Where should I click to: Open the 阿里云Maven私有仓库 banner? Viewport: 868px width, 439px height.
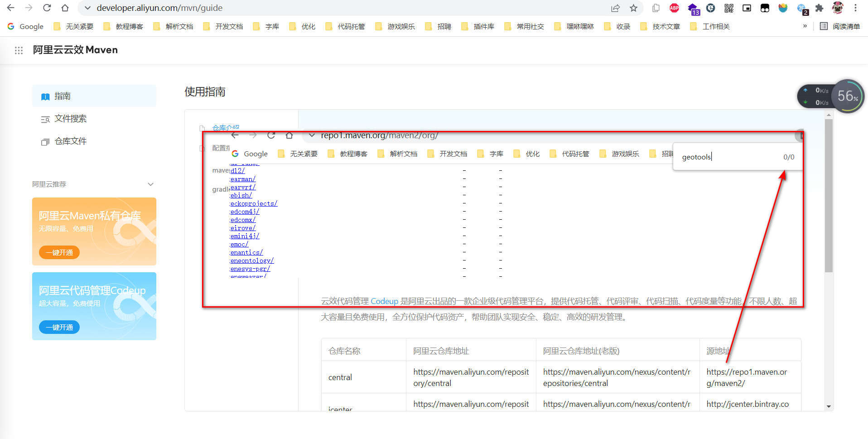pyautogui.click(x=94, y=232)
